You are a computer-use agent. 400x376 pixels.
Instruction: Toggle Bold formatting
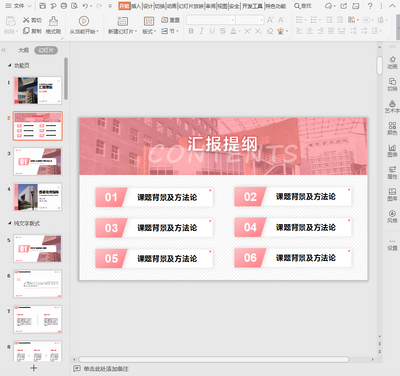(x=191, y=31)
